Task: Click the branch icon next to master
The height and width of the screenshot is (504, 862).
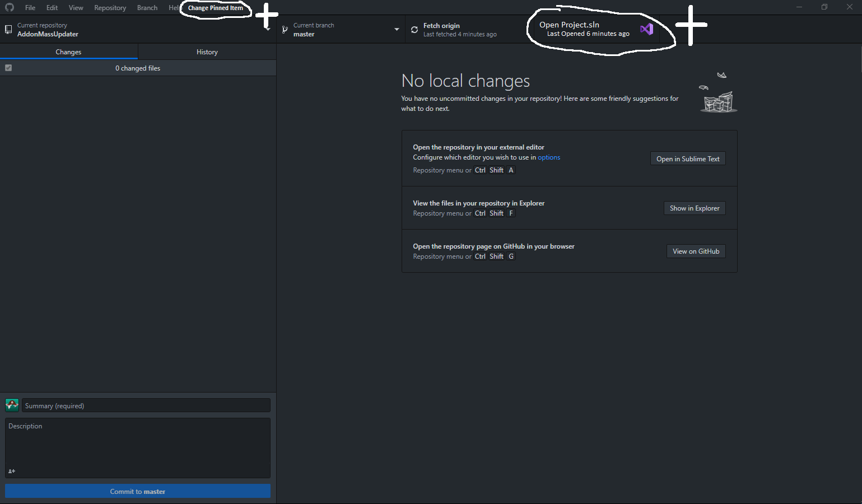Action: tap(286, 29)
